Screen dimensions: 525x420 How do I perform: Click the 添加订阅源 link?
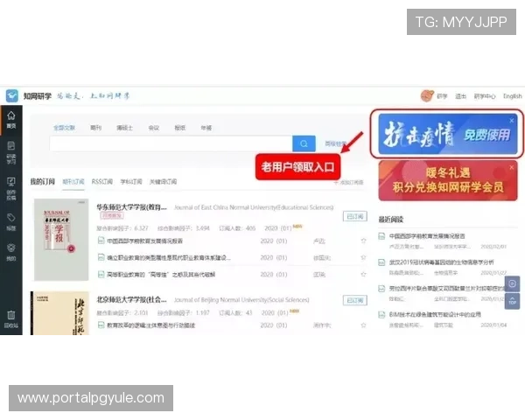click(x=348, y=182)
